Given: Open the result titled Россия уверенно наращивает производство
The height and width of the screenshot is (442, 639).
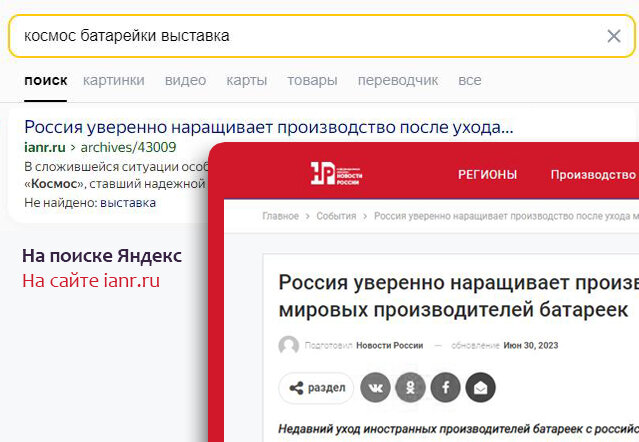Looking at the screenshot, I should pyautogui.click(x=269, y=127).
